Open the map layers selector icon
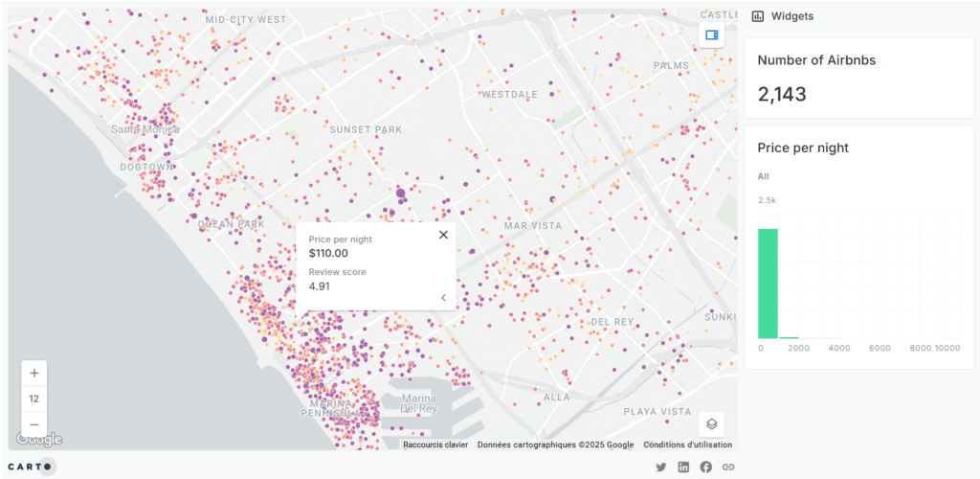The height and width of the screenshot is (479, 980). tap(711, 424)
